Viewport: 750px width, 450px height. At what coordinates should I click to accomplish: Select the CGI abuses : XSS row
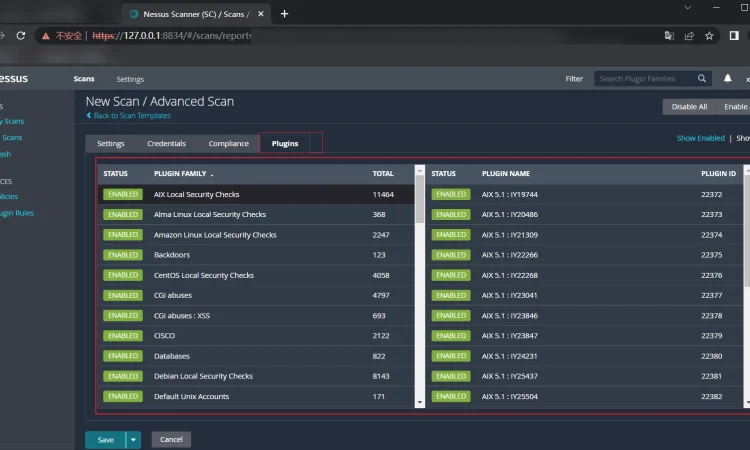click(256, 316)
